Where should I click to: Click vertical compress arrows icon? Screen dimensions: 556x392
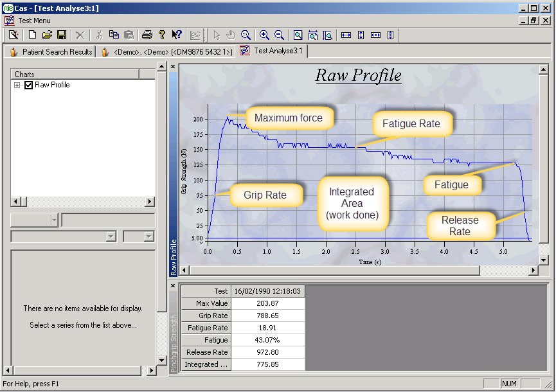(x=390, y=35)
